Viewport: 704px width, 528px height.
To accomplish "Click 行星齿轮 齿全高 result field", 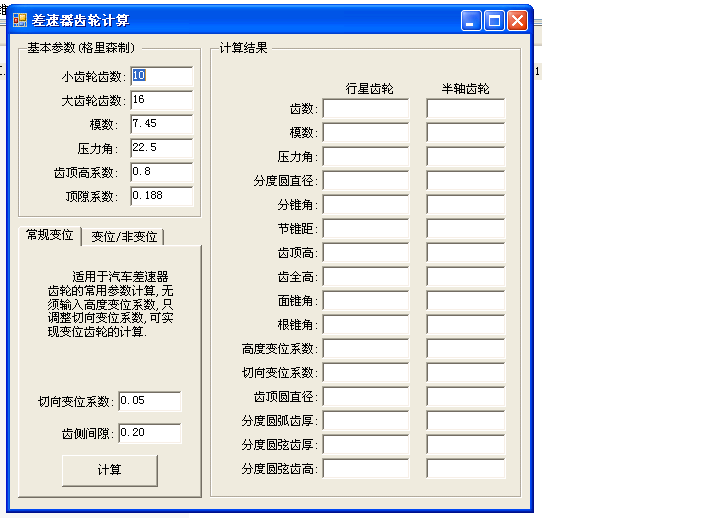I will [366, 277].
